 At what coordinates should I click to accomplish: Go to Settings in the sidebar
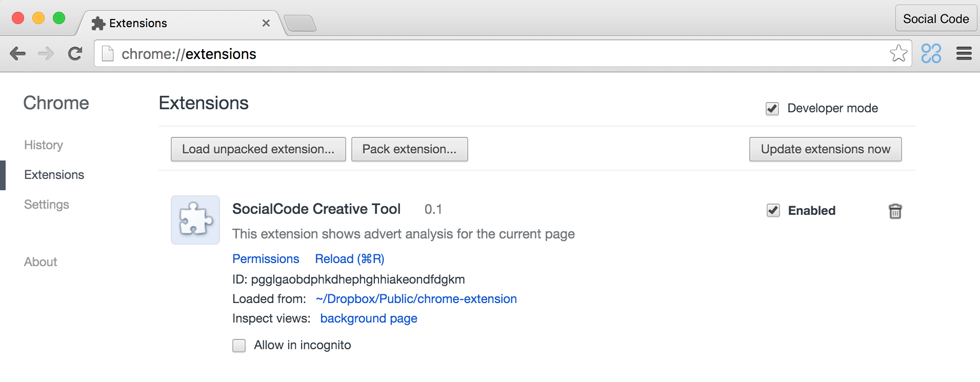[47, 205]
